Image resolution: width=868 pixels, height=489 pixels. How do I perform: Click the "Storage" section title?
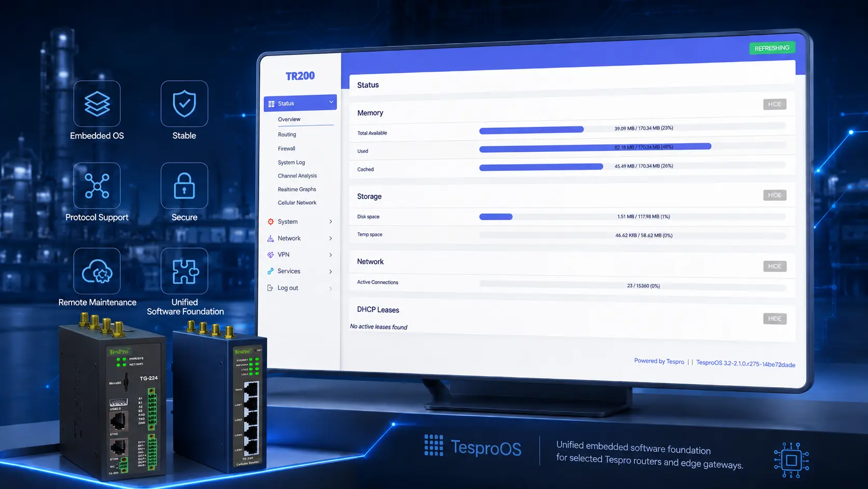coord(369,196)
